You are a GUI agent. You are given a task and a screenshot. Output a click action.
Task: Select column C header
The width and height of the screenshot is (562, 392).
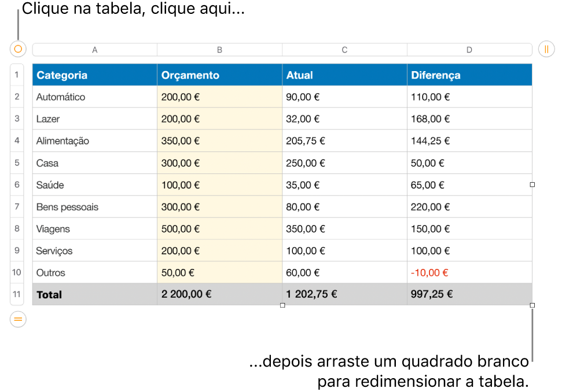[344, 50]
